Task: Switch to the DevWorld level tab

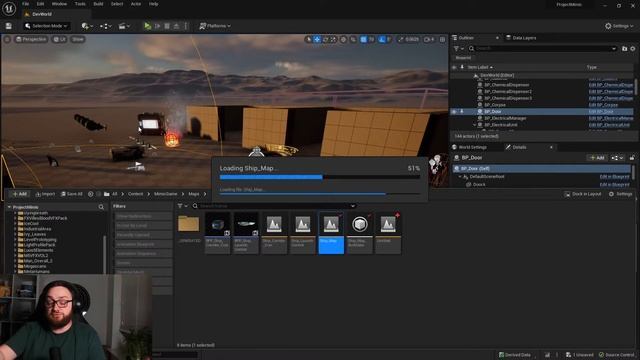Action: tap(42, 14)
